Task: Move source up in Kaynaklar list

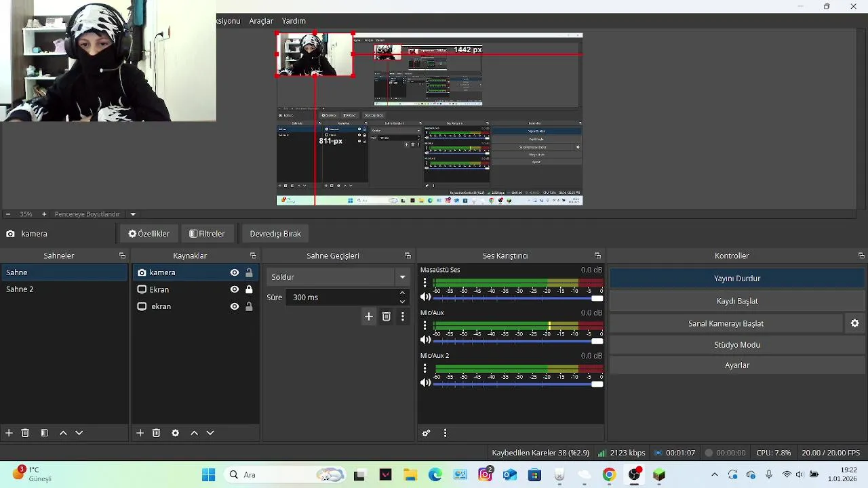Action: 194,432
